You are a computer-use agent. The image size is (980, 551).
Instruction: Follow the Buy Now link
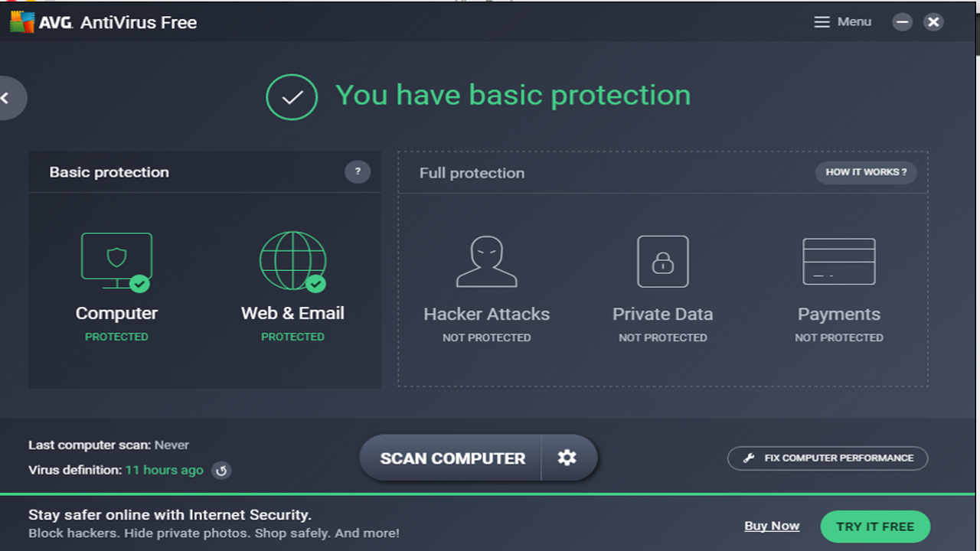pyautogui.click(x=772, y=526)
